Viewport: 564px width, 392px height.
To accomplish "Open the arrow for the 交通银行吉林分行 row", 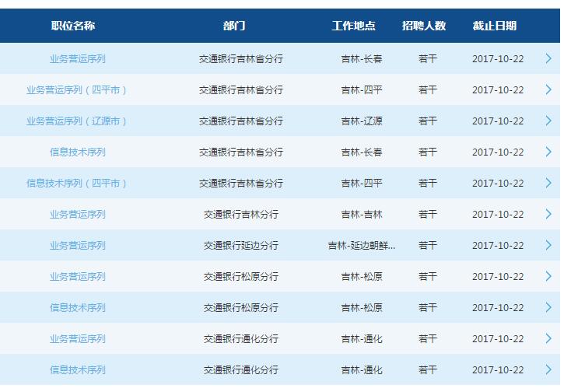I will click(x=548, y=214).
